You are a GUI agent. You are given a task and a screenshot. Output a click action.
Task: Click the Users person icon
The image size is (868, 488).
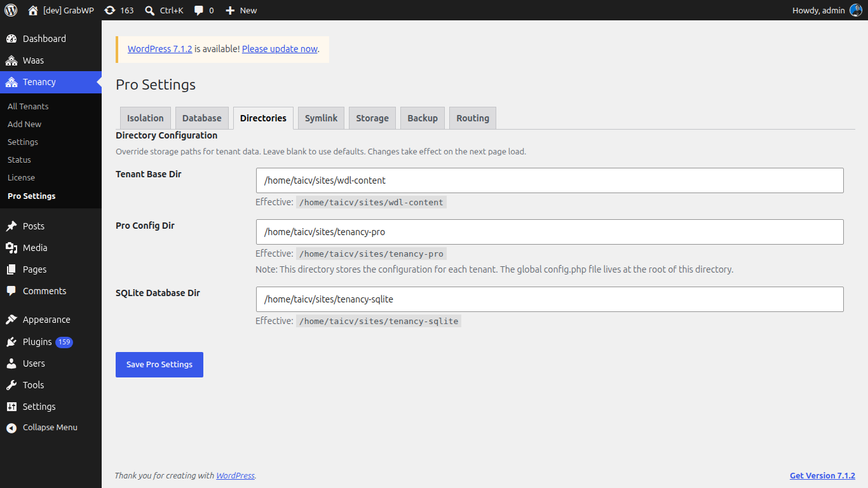(11, 363)
